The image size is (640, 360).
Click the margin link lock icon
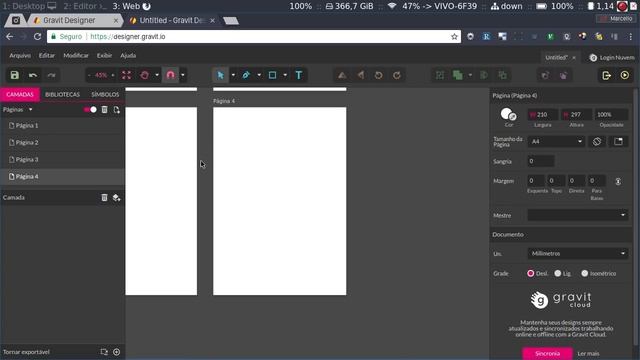[x=618, y=181]
